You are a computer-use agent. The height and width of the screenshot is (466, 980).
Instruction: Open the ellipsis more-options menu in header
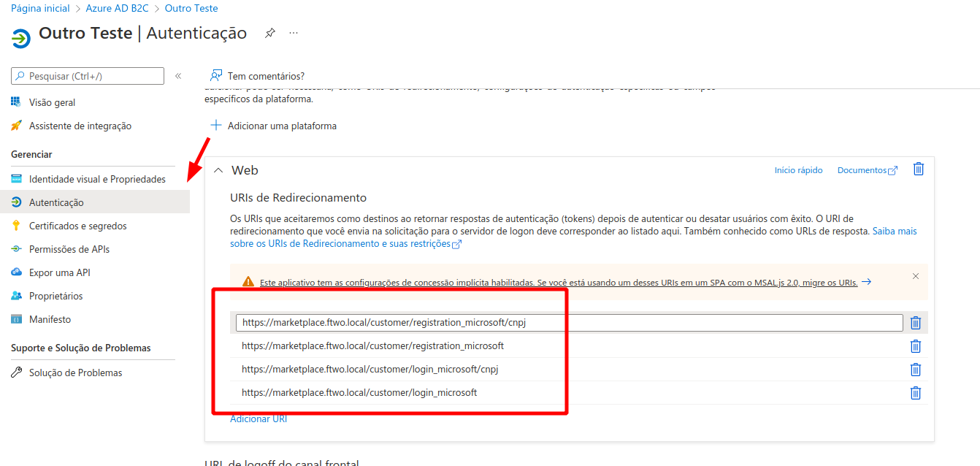coord(294,33)
